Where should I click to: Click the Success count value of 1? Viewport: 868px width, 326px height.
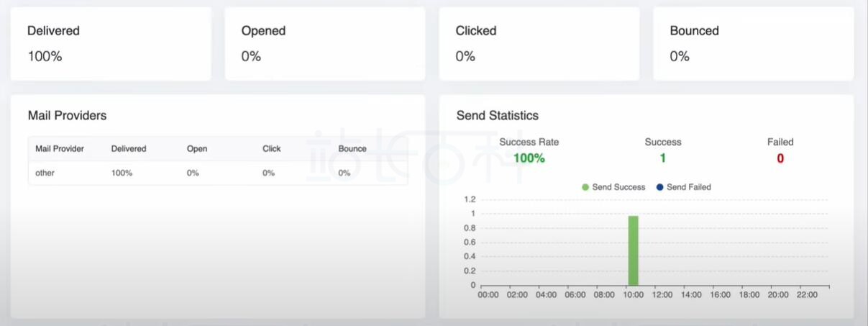pyautogui.click(x=662, y=158)
